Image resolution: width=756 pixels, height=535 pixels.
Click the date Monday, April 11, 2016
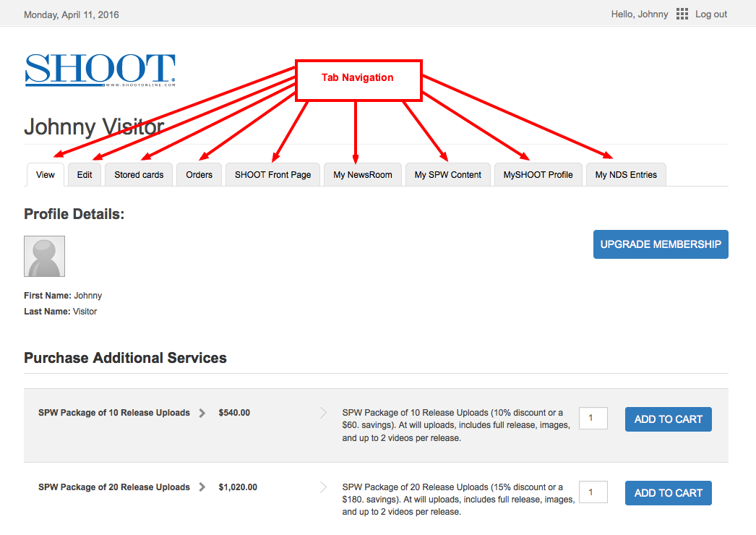pyautogui.click(x=72, y=15)
